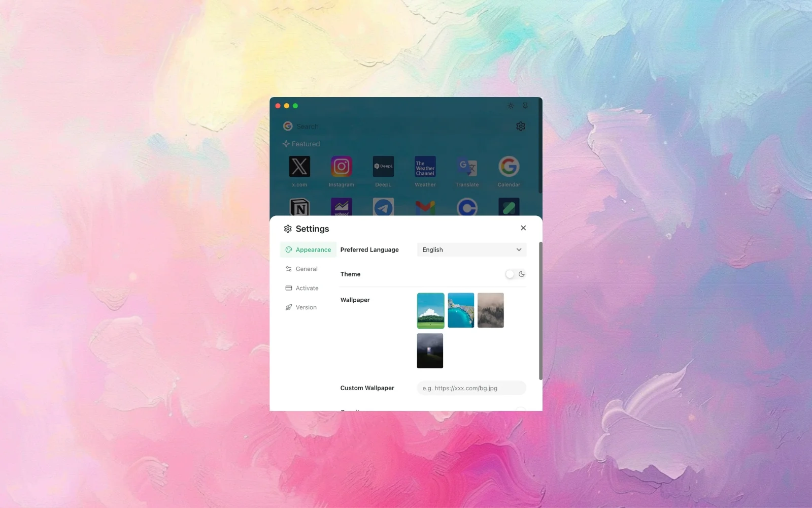Click the pin window icon
812x508 pixels.
point(525,106)
